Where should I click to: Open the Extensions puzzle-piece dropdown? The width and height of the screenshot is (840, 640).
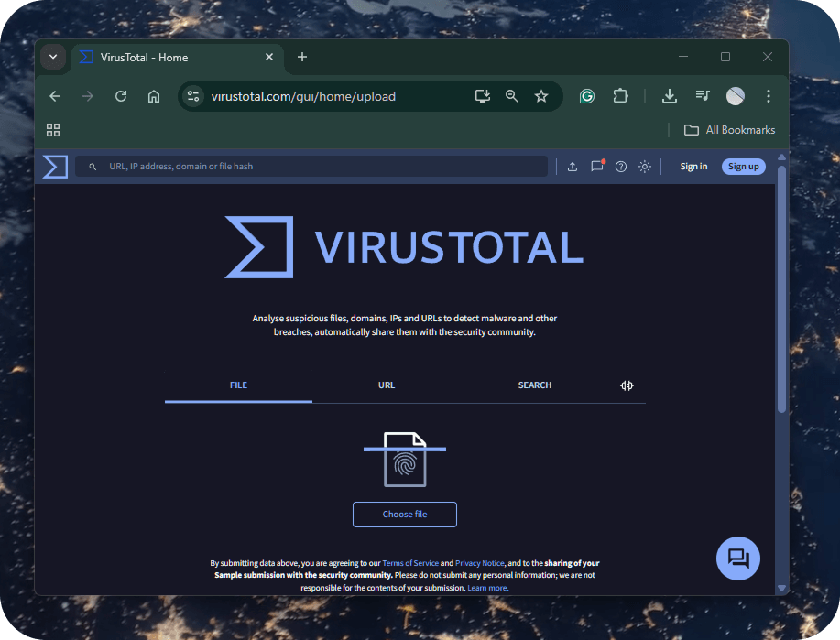coord(620,95)
